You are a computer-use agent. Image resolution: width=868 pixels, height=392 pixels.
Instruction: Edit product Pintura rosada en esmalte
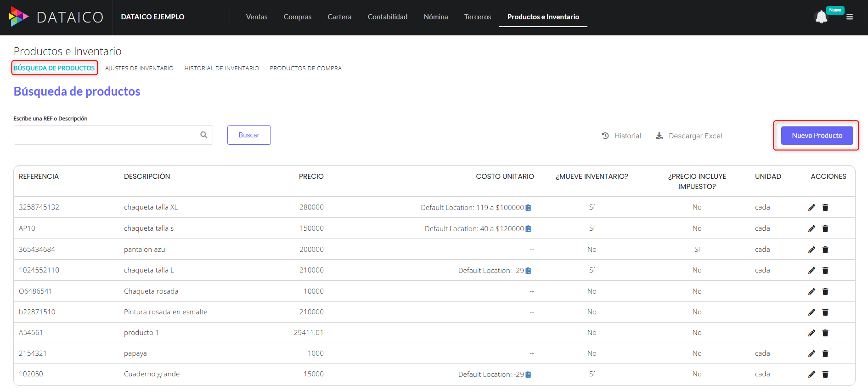812,312
